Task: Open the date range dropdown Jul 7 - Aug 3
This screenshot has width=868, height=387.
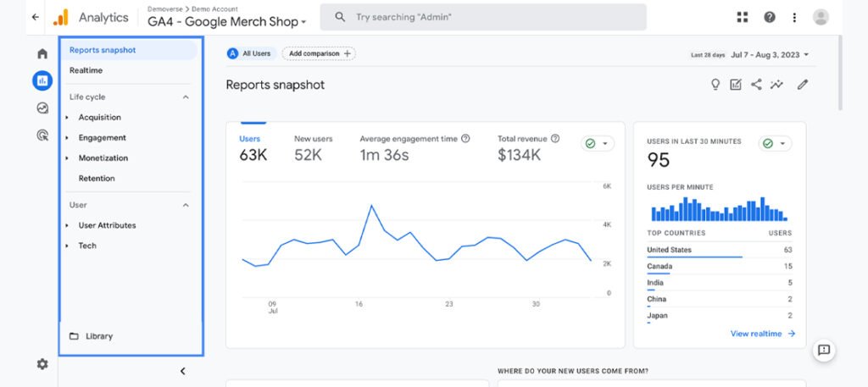Action: [x=770, y=55]
